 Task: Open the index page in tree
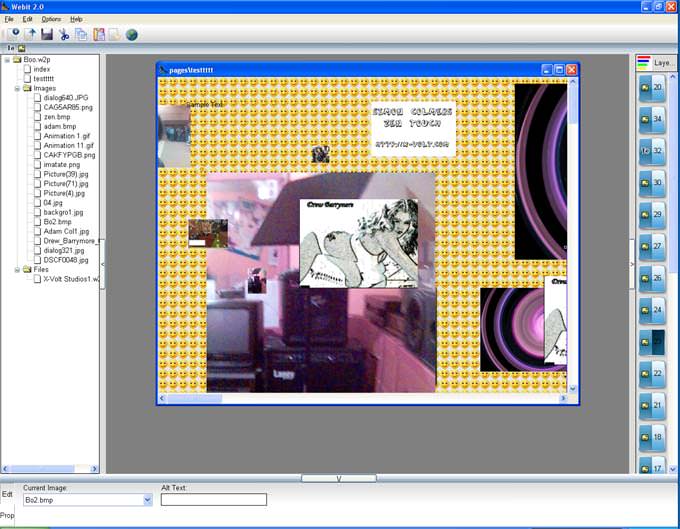pos(42,69)
